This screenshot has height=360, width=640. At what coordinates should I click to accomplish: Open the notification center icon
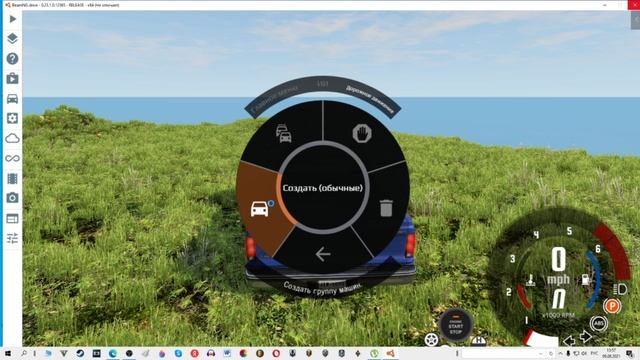click(630, 353)
